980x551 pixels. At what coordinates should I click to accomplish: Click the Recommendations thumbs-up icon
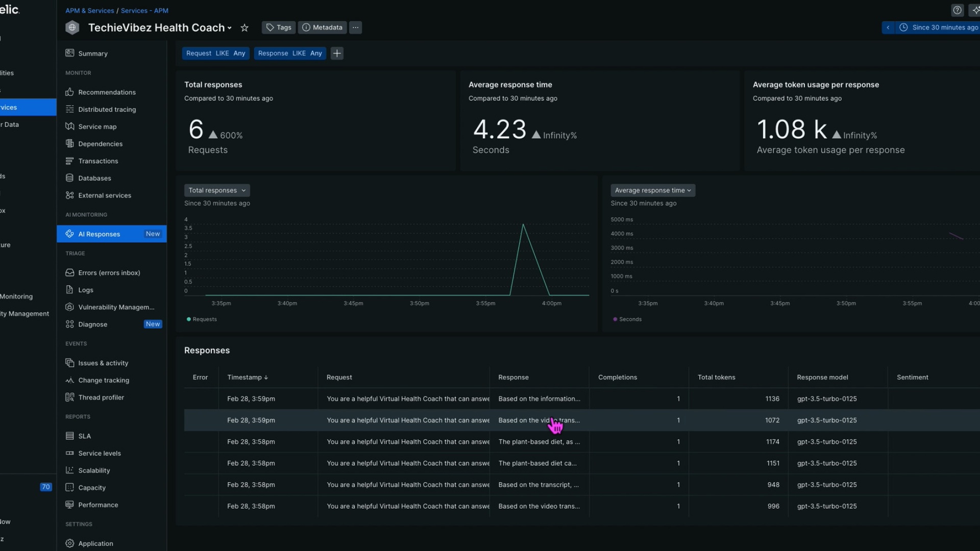point(70,92)
